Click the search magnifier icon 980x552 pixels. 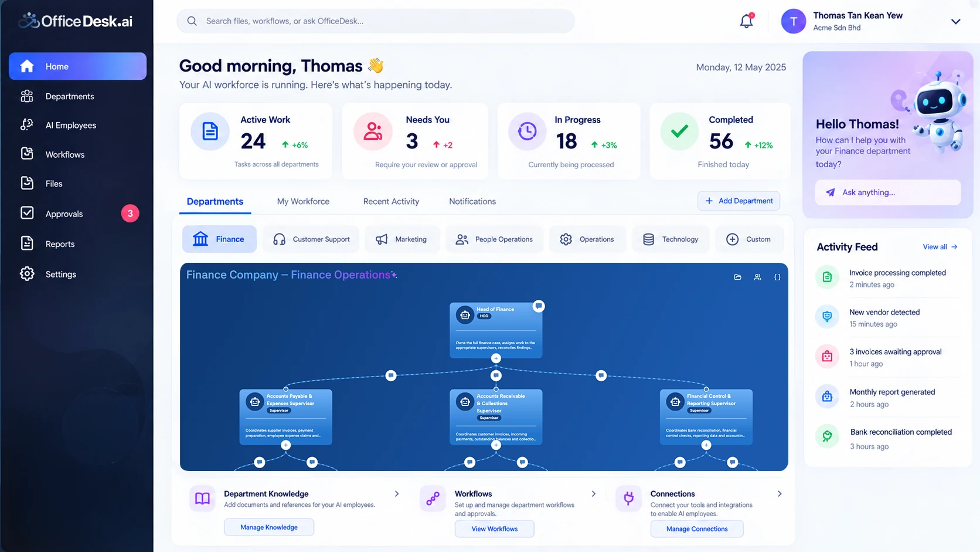[x=192, y=21]
